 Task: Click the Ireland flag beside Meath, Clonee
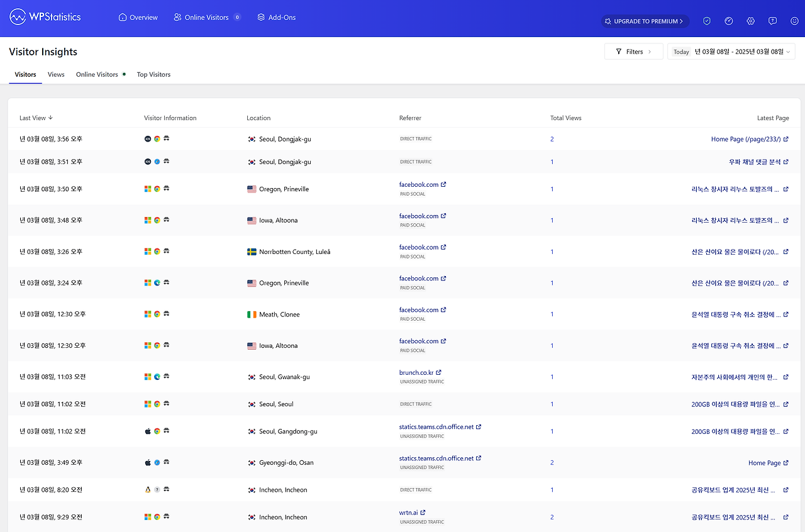click(x=252, y=314)
